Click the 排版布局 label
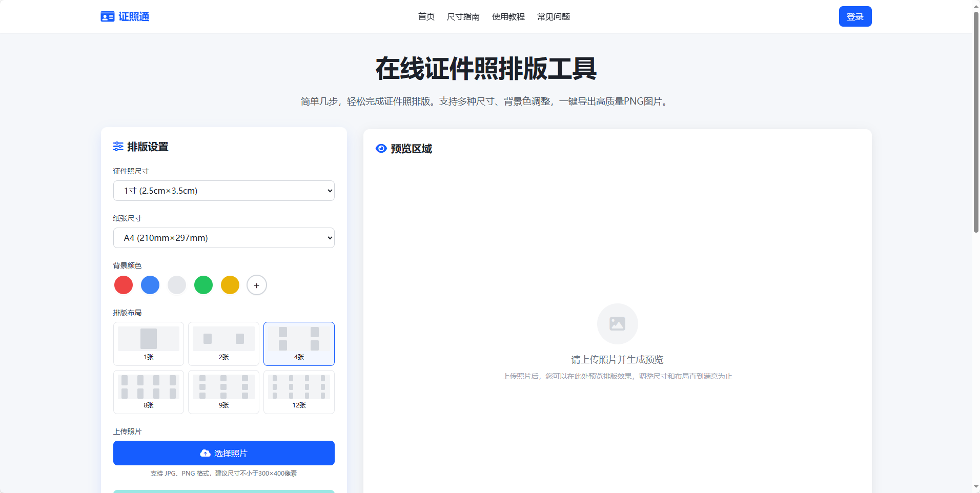This screenshot has height=493, width=980. pyautogui.click(x=127, y=313)
